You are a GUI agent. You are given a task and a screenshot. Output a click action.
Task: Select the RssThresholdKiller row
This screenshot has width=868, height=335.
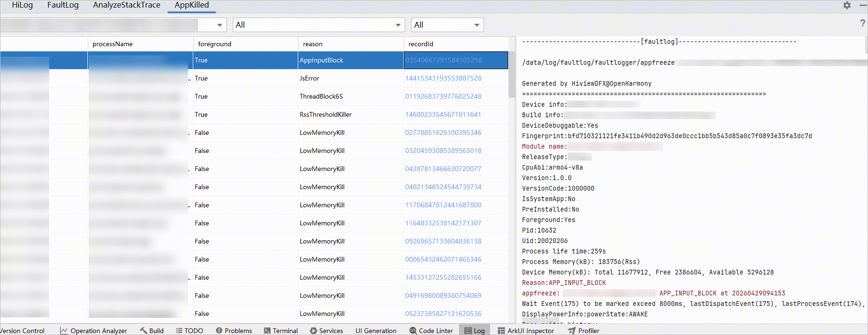tap(254, 114)
